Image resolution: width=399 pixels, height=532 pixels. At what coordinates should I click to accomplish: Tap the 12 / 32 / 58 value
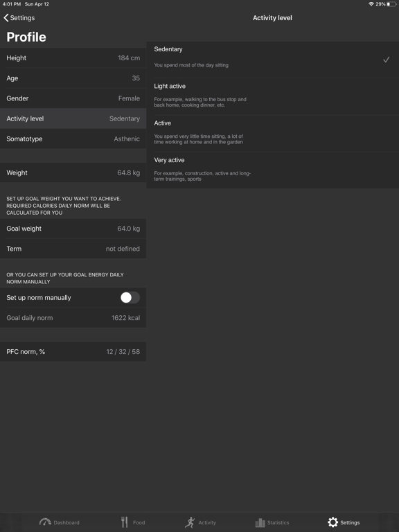(x=123, y=351)
